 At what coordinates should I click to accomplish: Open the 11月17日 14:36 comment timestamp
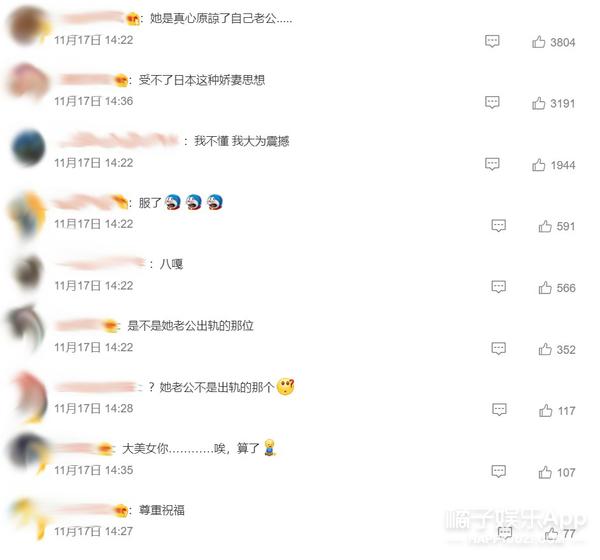(93, 101)
